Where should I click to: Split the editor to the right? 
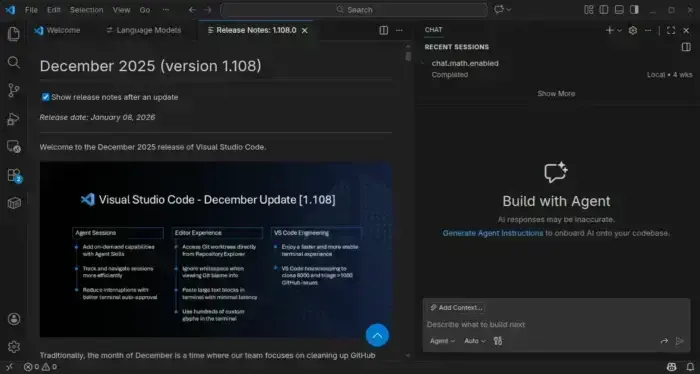click(383, 30)
